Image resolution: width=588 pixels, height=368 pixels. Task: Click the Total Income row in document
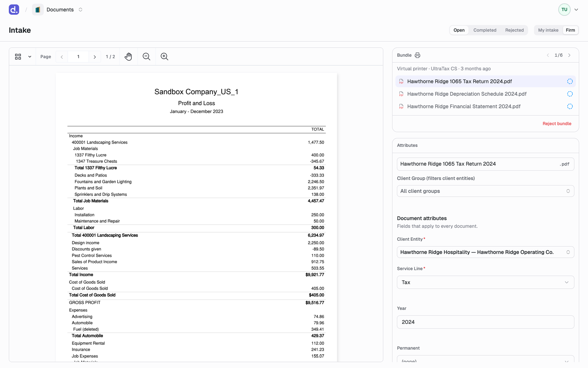pos(197,275)
